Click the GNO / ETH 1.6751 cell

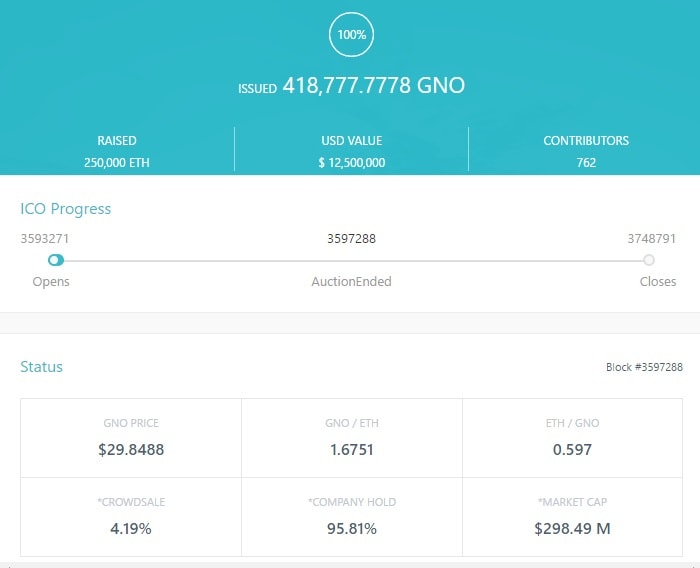pos(351,438)
